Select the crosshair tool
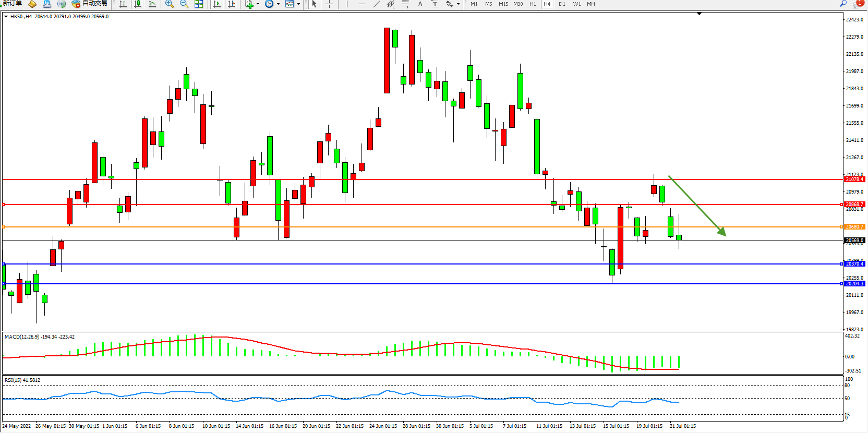868x433 pixels. pyautogui.click(x=330, y=4)
